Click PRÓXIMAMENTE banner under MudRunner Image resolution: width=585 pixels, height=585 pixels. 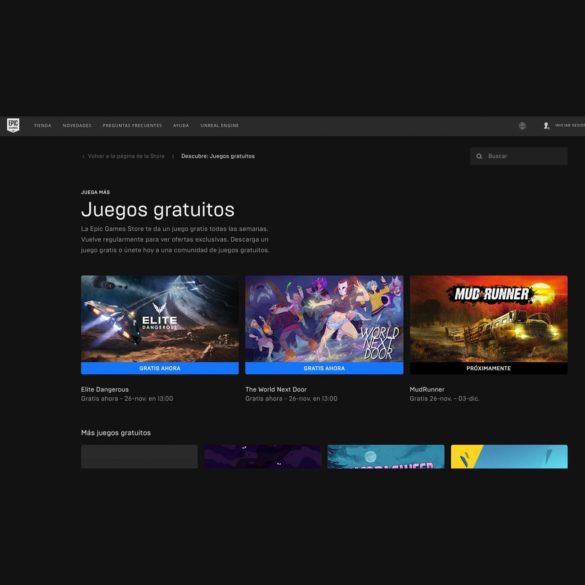click(489, 368)
